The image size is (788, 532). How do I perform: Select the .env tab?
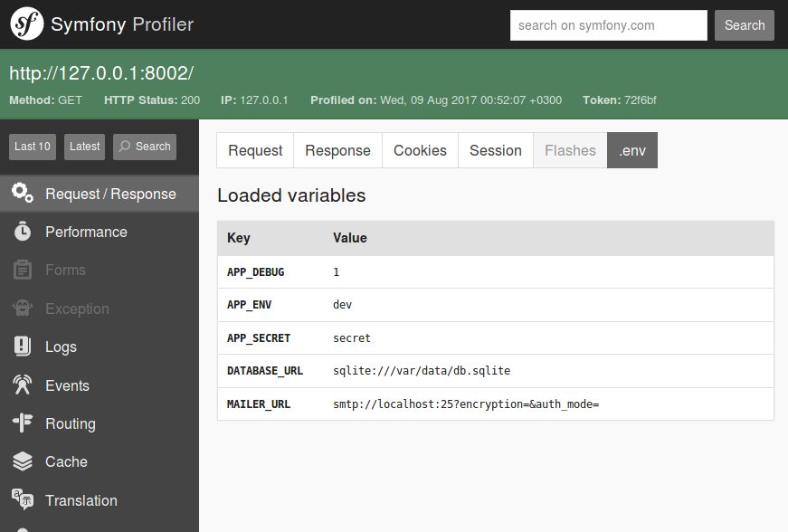coord(632,150)
